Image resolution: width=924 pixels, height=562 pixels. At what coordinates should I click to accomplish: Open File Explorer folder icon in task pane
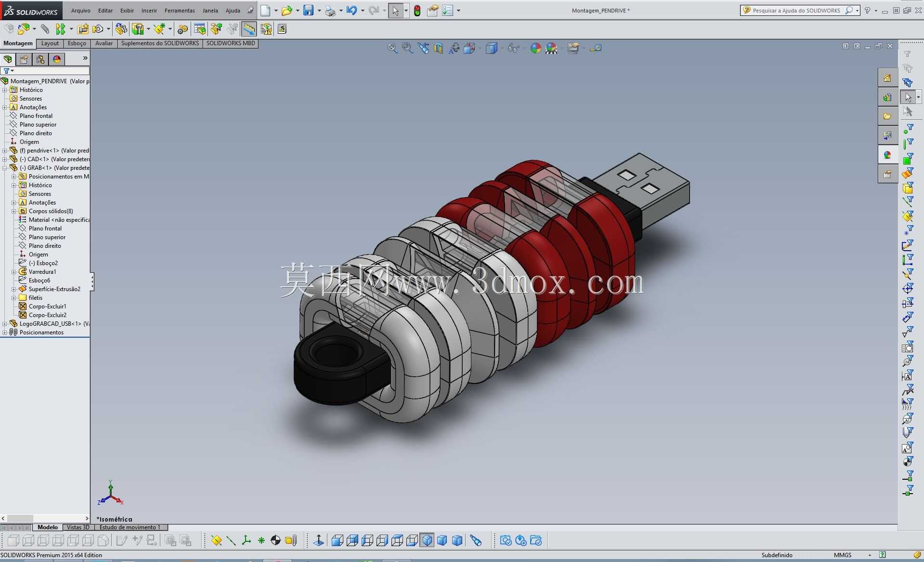click(x=887, y=116)
